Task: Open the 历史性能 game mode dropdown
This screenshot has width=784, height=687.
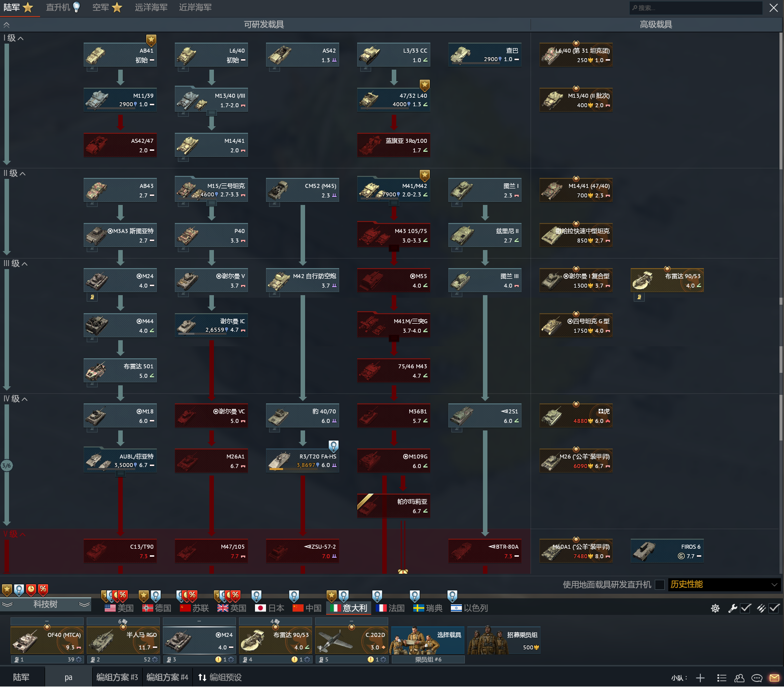Action: [724, 585]
